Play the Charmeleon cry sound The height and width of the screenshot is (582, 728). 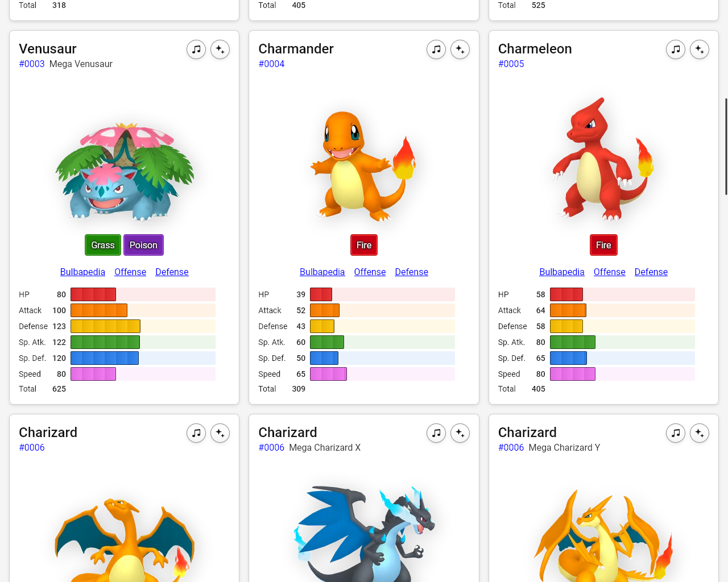[x=676, y=49]
